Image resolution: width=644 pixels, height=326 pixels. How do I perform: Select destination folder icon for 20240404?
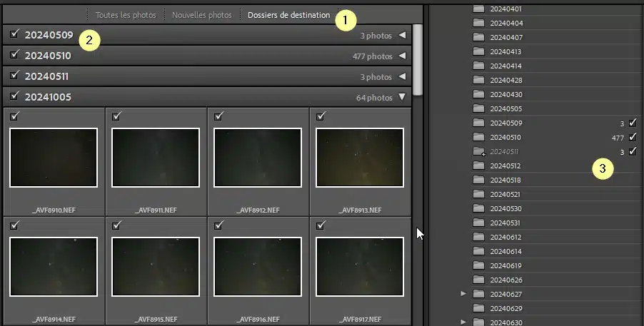pos(478,23)
